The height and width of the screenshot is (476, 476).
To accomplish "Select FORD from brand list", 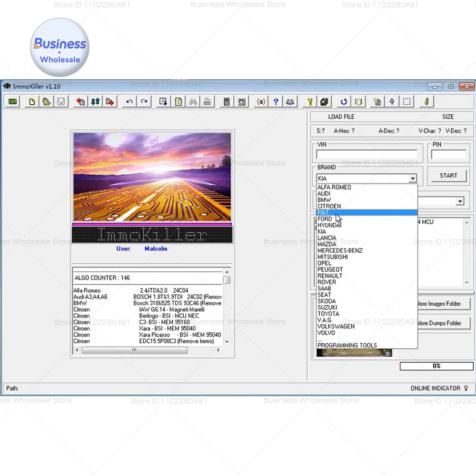I will [x=367, y=219].
